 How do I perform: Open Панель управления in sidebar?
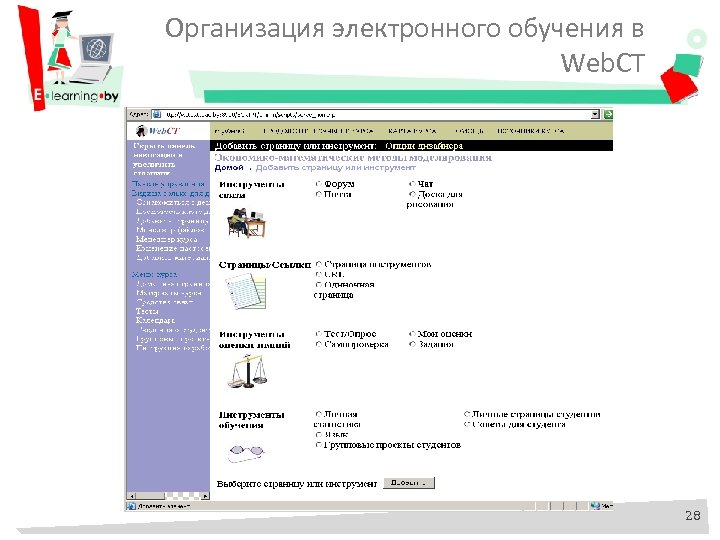coord(168,184)
